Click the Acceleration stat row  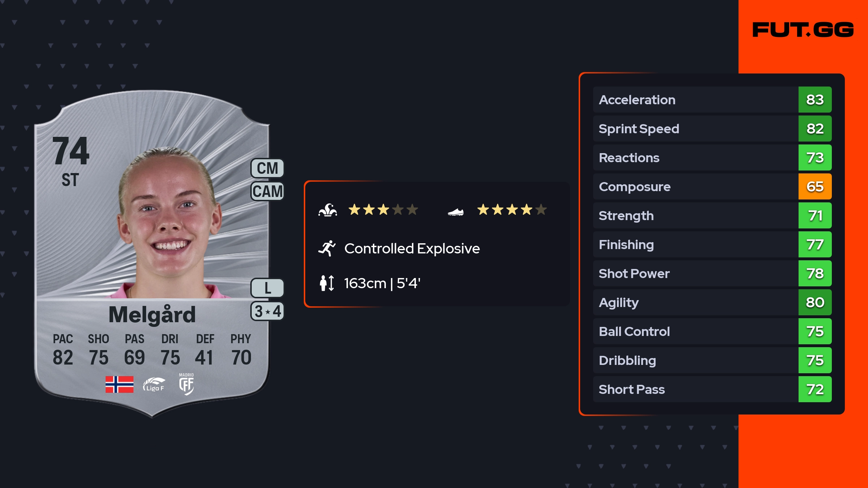pyautogui.click(x=695, y=100)
